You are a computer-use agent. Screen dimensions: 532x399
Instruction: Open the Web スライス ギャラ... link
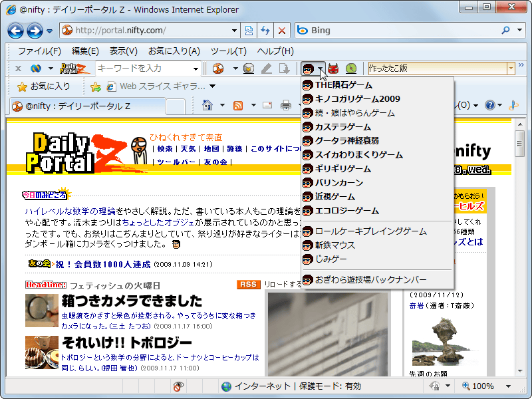click(156, 86)
